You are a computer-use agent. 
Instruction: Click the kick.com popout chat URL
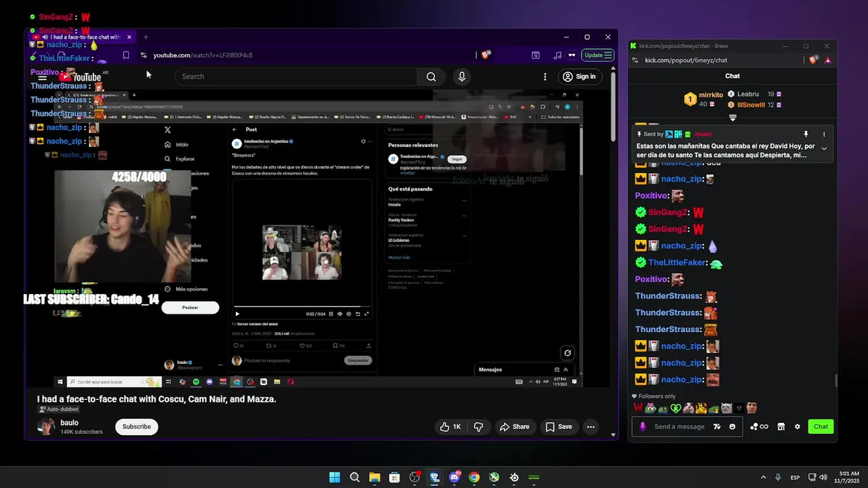[686, 60]
